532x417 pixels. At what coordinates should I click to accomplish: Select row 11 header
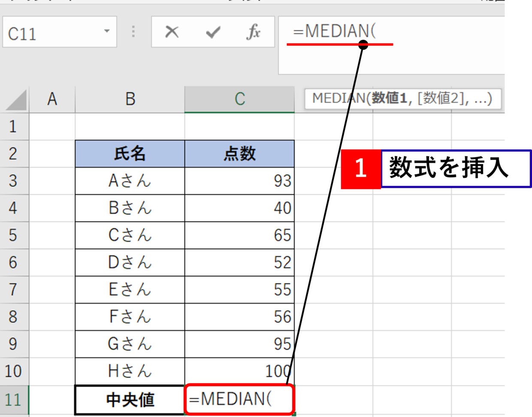coord(14,399)
